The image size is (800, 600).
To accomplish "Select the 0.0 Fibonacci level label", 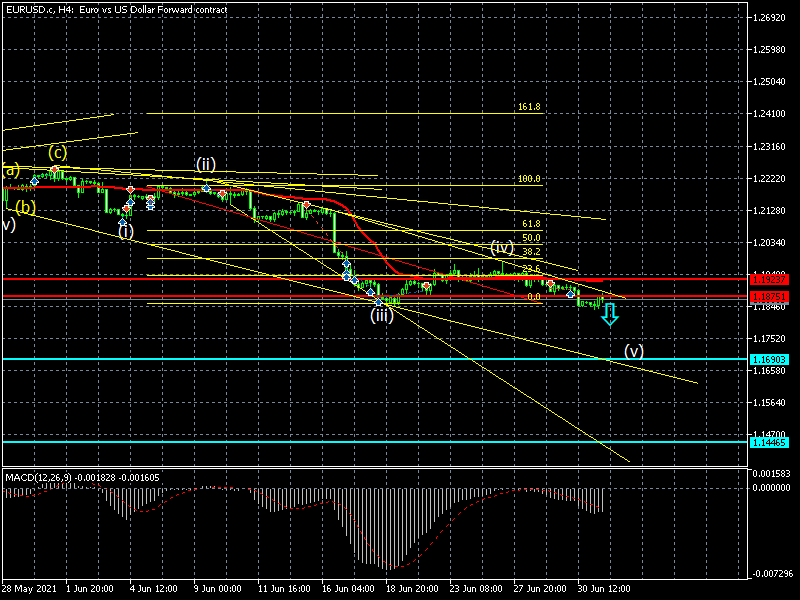I will (x=533, y=296).
